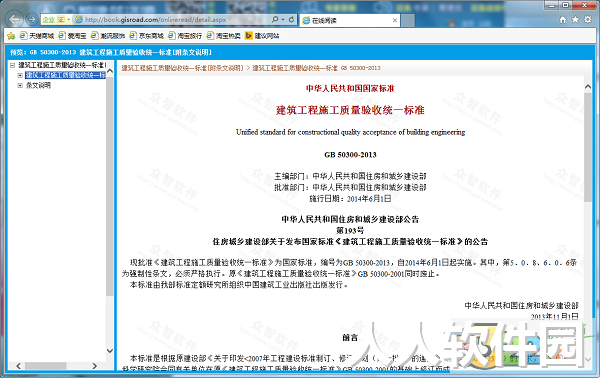The height and width of the screenshot is (378, 600).
Task: Go back with the browser Back arrow
Action: click(x=15, y=19)
